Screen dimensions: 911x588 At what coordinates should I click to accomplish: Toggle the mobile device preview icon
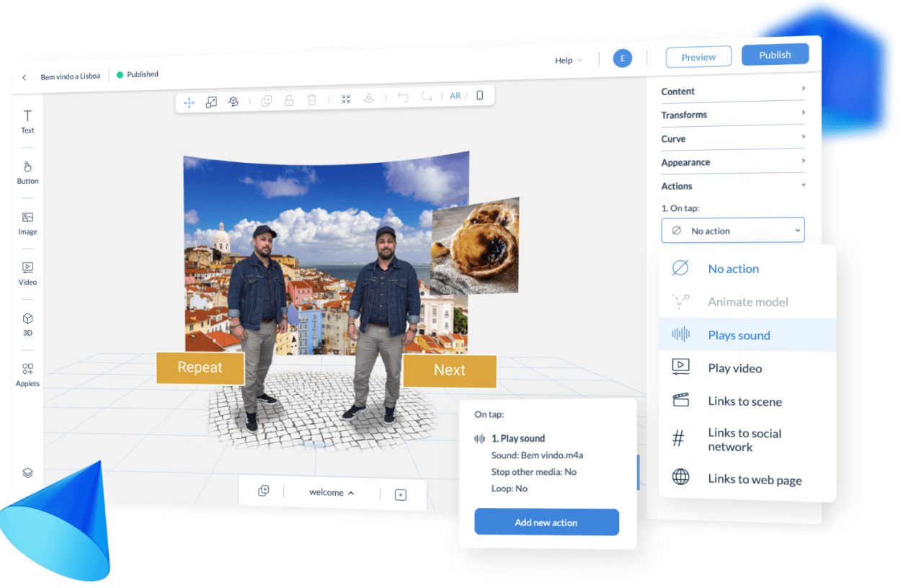click(x=480, y=95)
